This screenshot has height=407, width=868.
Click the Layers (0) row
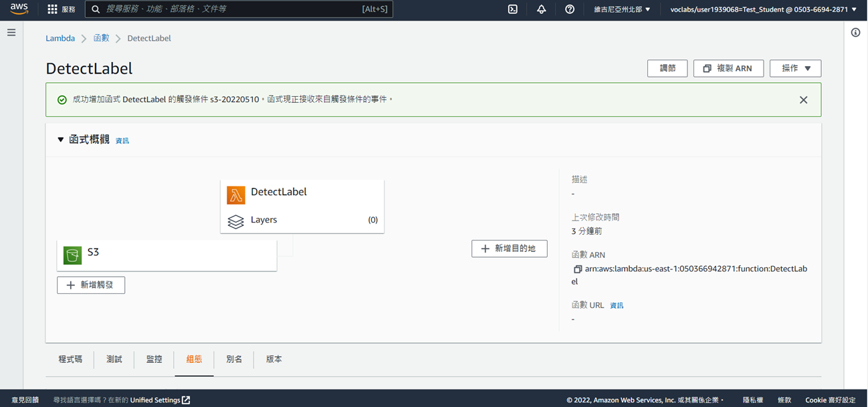[302, 220]
